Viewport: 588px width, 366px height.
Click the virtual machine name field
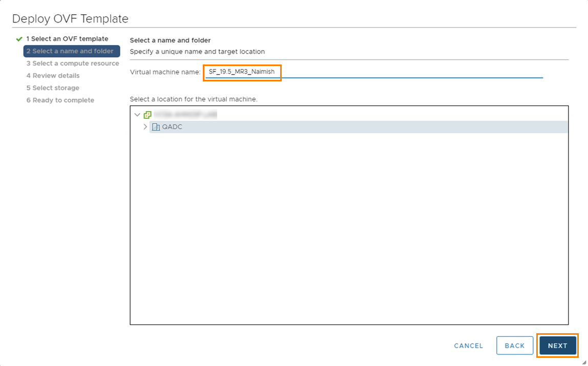pos(242,72)
